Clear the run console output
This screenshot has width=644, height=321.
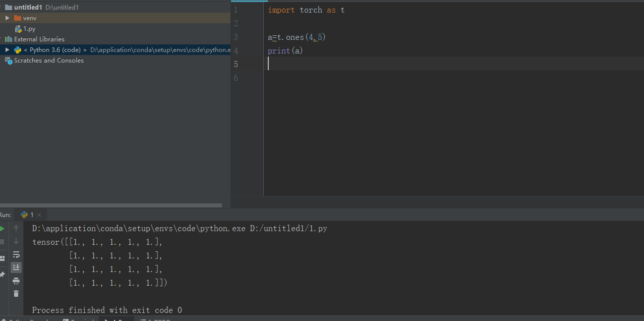coord(16,294)
